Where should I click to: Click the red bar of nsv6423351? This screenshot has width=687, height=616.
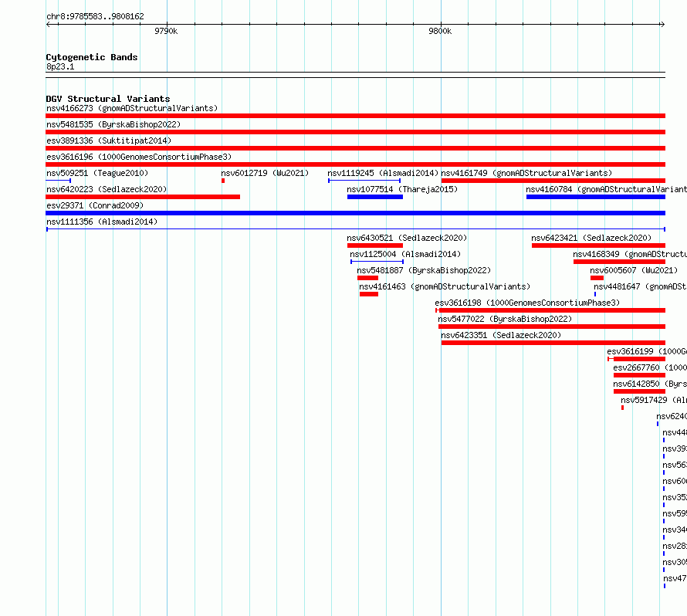[553, 343]
